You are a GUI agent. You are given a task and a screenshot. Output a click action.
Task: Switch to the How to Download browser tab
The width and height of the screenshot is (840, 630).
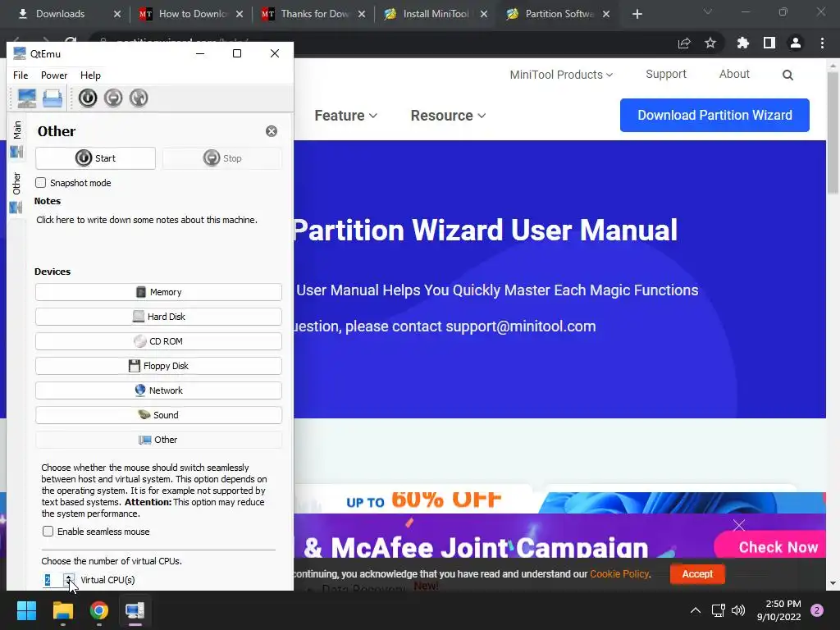(x=192, y=14)
